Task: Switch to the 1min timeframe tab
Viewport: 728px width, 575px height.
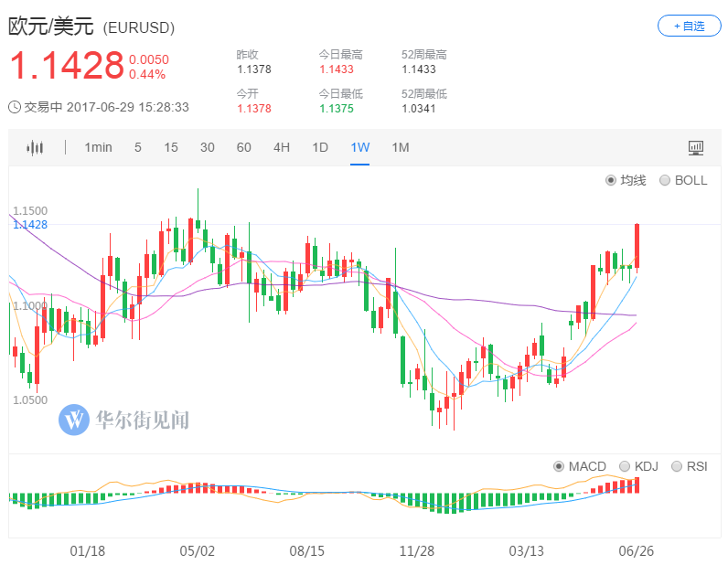Action: click(x=98, y=148)
